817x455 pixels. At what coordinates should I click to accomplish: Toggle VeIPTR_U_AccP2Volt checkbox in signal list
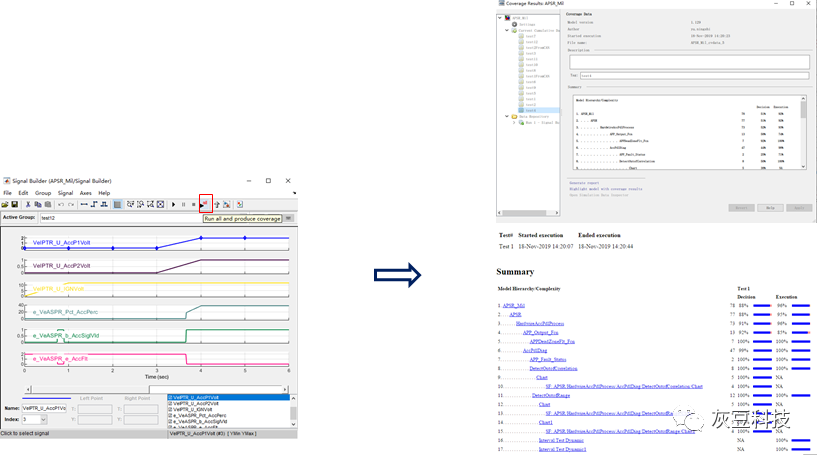(x=169, y=403)
